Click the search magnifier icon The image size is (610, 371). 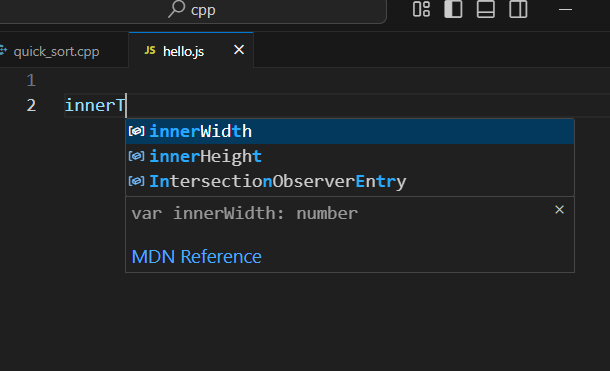(176, 9)
